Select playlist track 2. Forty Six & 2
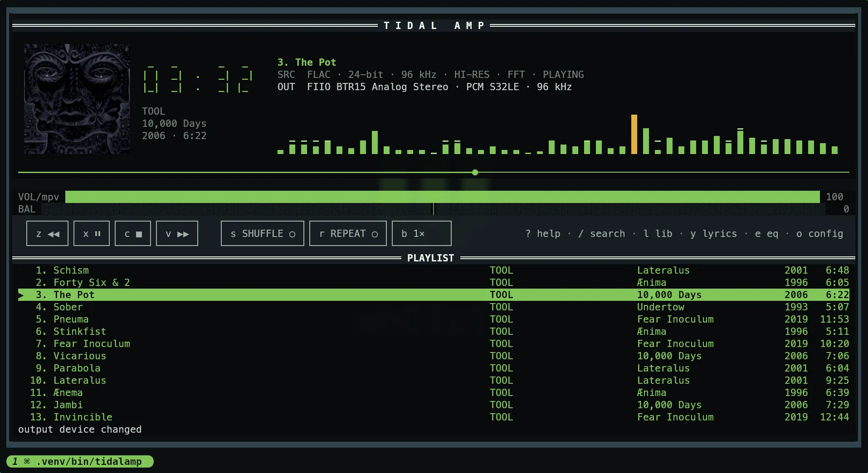The width and height of the screenshot is (868, 473). 434,282
